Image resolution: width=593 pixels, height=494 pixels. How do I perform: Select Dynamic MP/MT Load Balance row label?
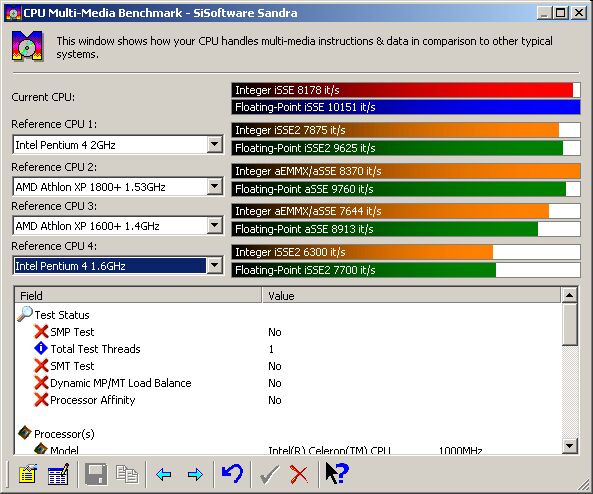121,383
